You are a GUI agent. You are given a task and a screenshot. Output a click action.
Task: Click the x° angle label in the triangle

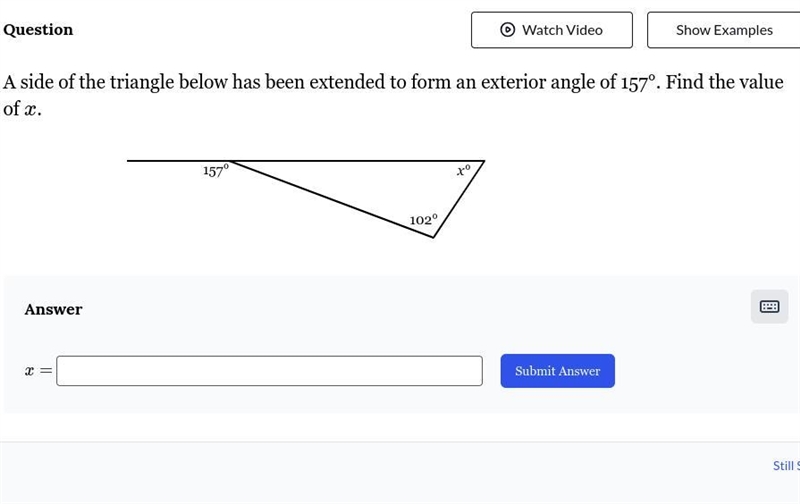463,170
